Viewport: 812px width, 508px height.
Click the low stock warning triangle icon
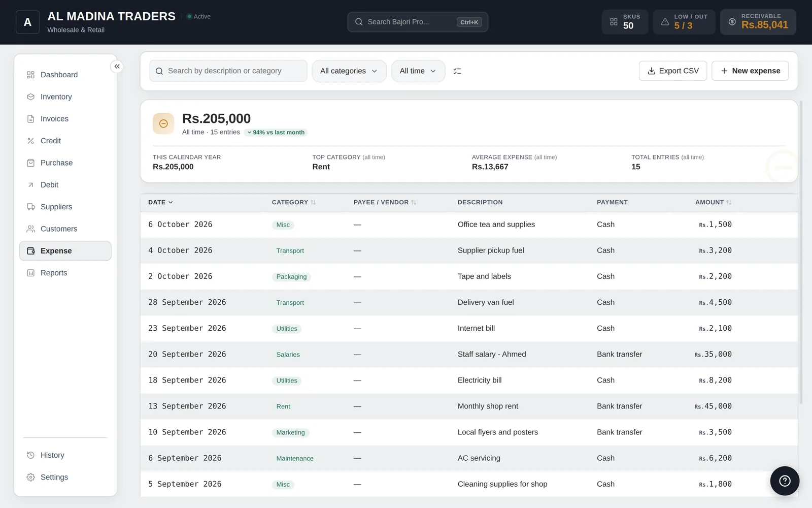[665, 22]
